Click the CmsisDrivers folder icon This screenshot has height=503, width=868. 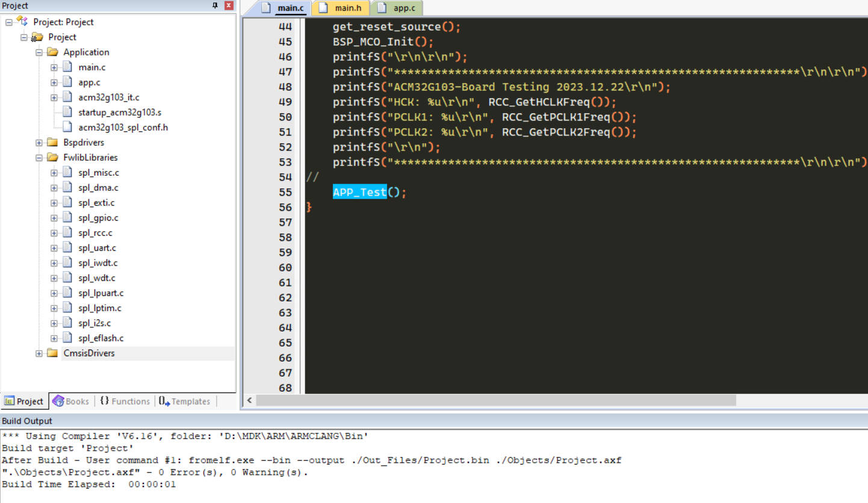click(52, 353)
